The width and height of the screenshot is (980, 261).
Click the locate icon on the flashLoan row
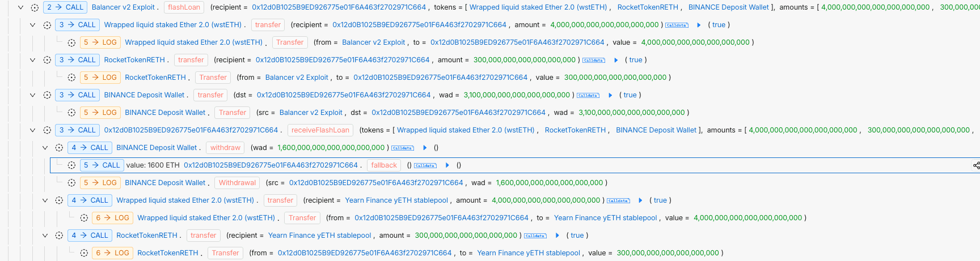coord(35,7)
